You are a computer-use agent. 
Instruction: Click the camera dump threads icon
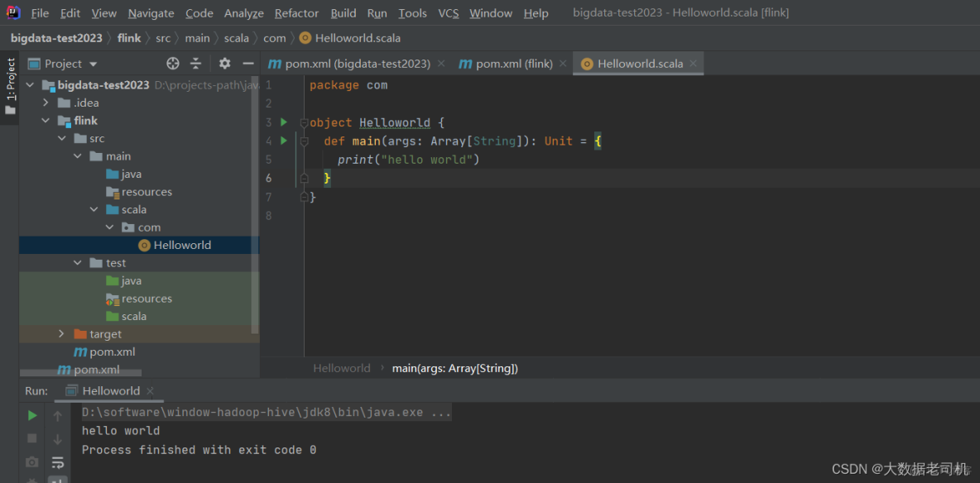tap(32, 461)
